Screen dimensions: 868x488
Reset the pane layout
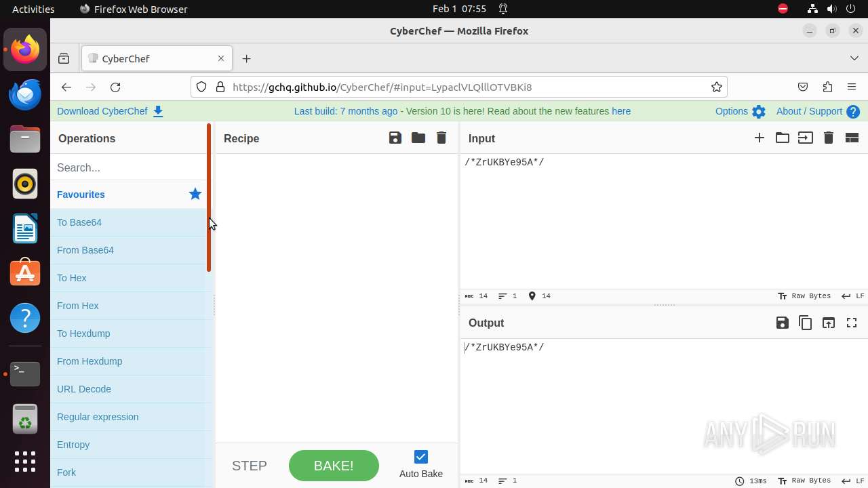pos(852,138)
